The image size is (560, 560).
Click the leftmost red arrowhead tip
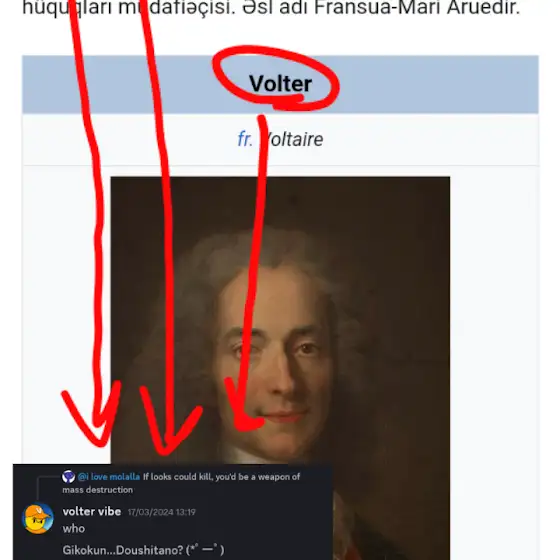coord(100,441)
